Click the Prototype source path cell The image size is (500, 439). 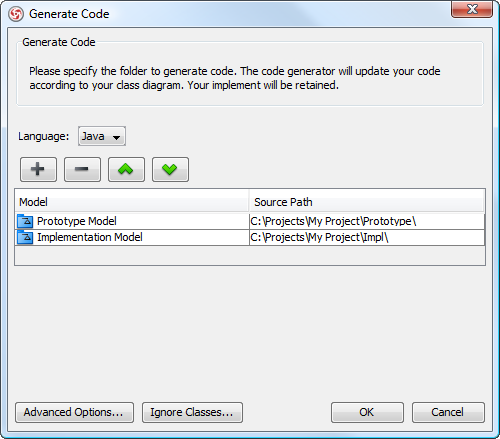pyautogui.click(x=367, y=221)
